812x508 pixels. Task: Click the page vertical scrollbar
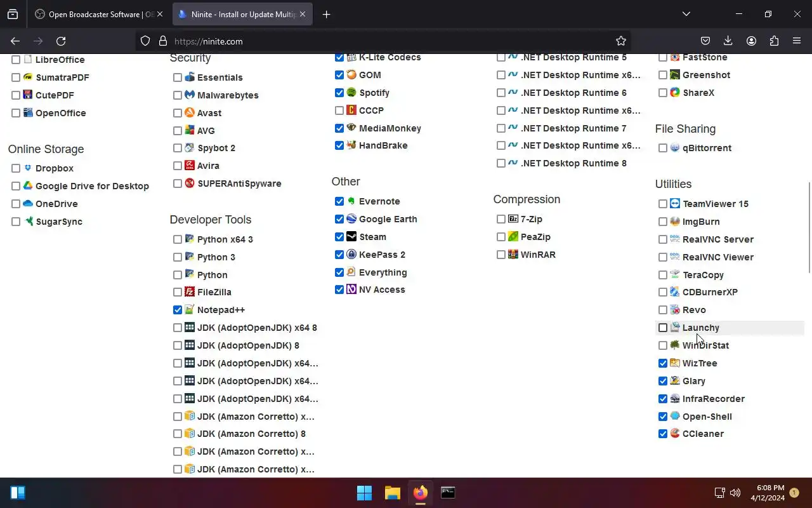pos(808,227)
